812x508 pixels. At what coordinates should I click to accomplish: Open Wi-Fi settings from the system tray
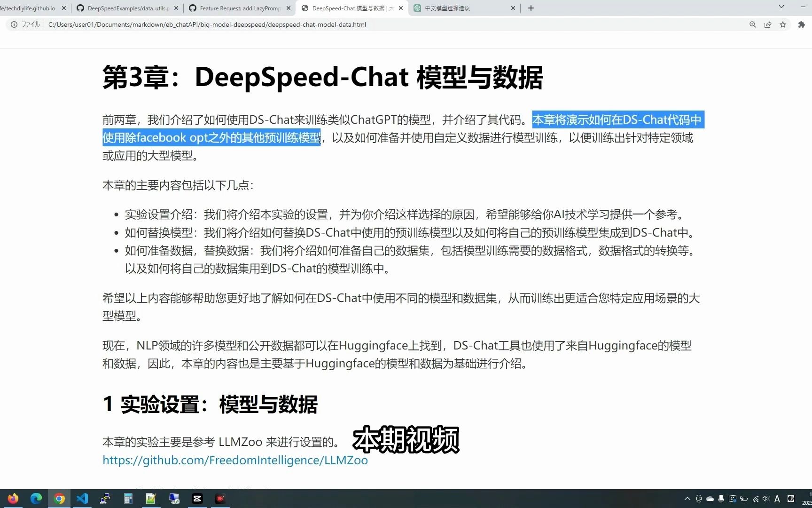[755, 499]
